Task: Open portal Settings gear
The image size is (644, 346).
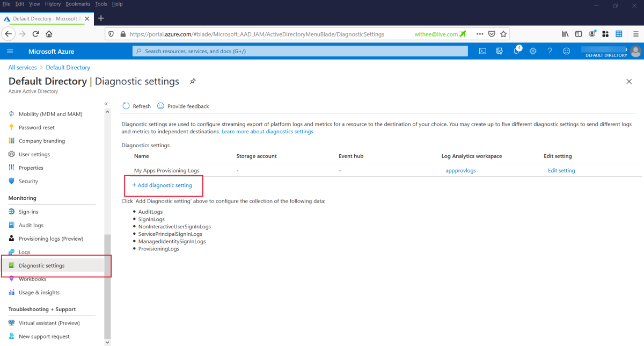Action: (533, 51)
